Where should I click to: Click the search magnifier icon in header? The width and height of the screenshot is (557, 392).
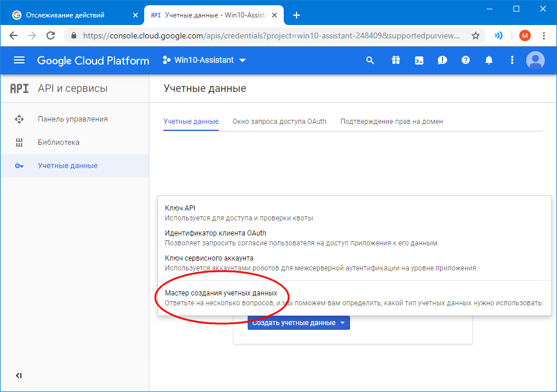(370, 60)
